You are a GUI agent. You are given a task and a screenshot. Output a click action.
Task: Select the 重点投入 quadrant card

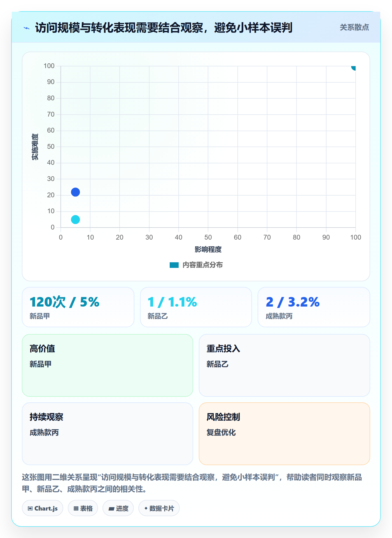pos(284,365)
